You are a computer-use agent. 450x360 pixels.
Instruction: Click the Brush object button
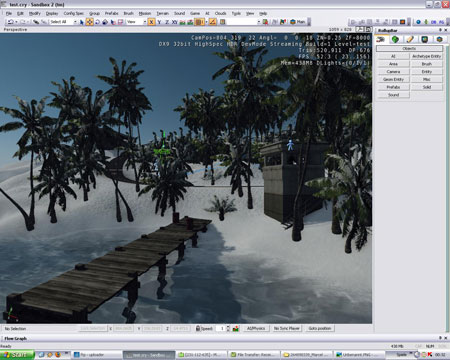click(427, 64)
